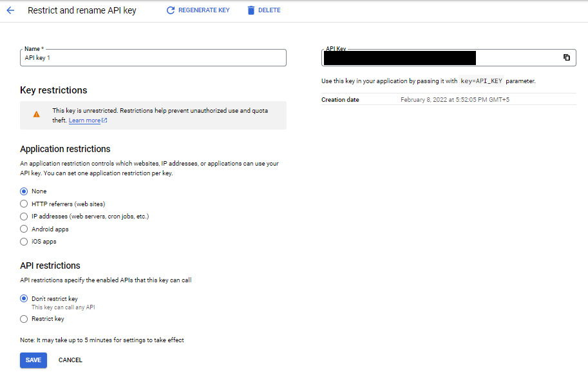Choose Android apps restriction
This screenshot has width=588, height=377.
coord(24,229)
